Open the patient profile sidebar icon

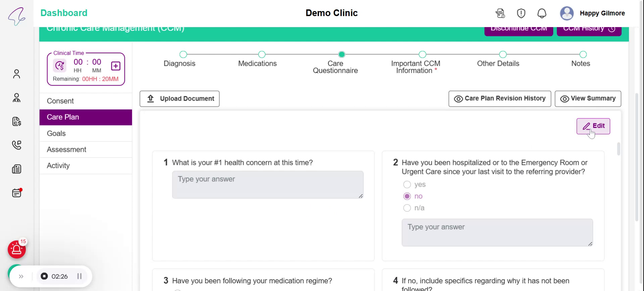16,74
